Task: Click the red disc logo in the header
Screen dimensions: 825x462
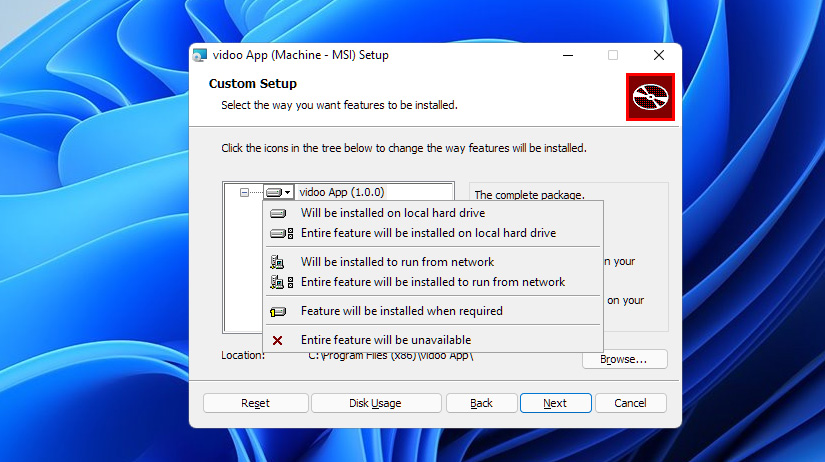Action: point(650,97)
